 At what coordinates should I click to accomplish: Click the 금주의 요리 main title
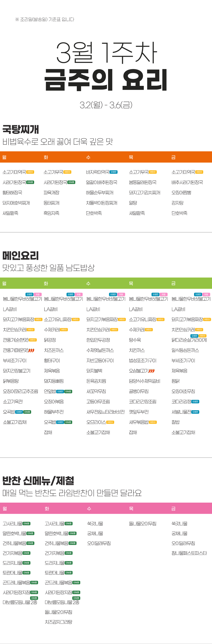(x=106, y=80)
